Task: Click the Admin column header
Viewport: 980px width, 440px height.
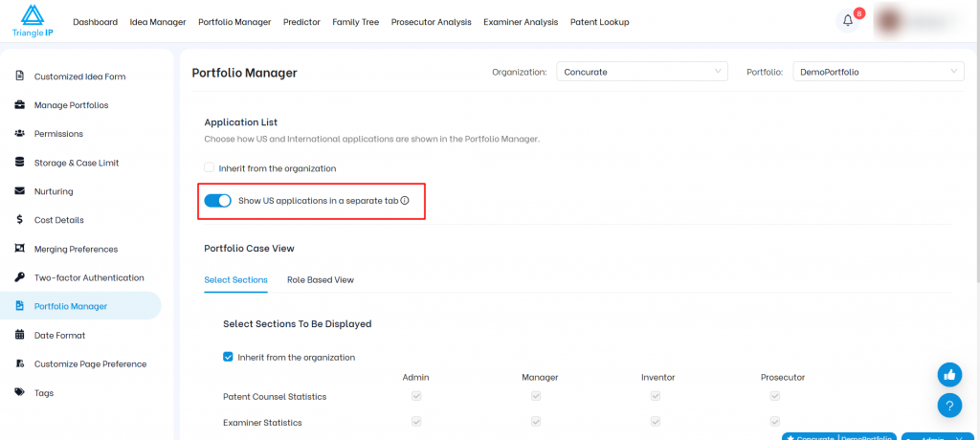Action: click(416, 378)
